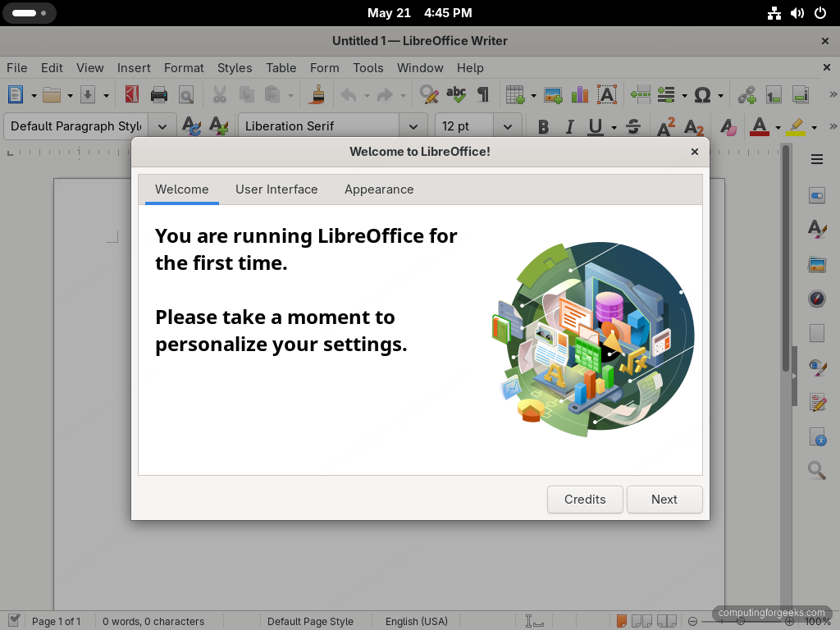Open the Insert menu
840x630 pixels.
click(134, 68)
